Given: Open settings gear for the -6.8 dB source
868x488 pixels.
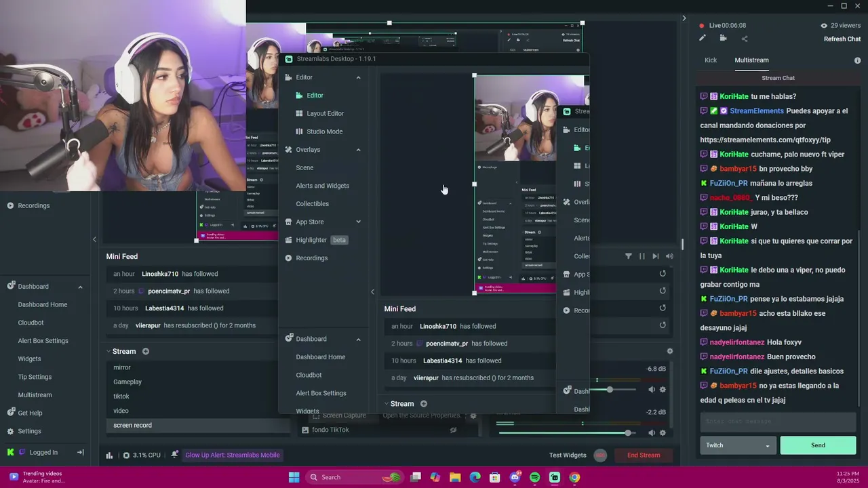Looking at the screenshot, I should [x=663, y=390].
